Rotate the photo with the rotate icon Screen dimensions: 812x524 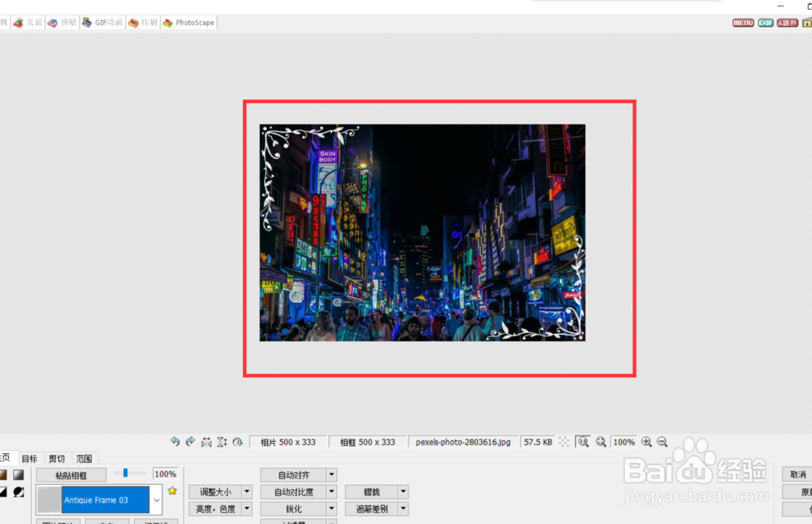pyautogui.click(x=237, y=442)
